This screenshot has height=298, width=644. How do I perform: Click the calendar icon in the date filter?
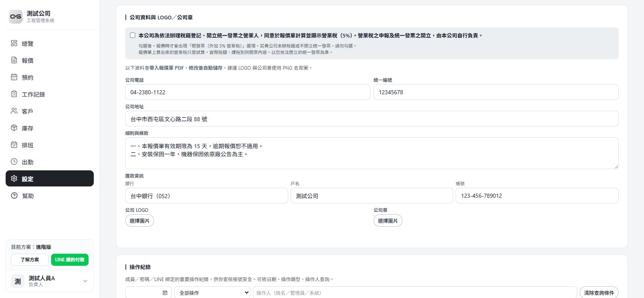pos(165,293)
